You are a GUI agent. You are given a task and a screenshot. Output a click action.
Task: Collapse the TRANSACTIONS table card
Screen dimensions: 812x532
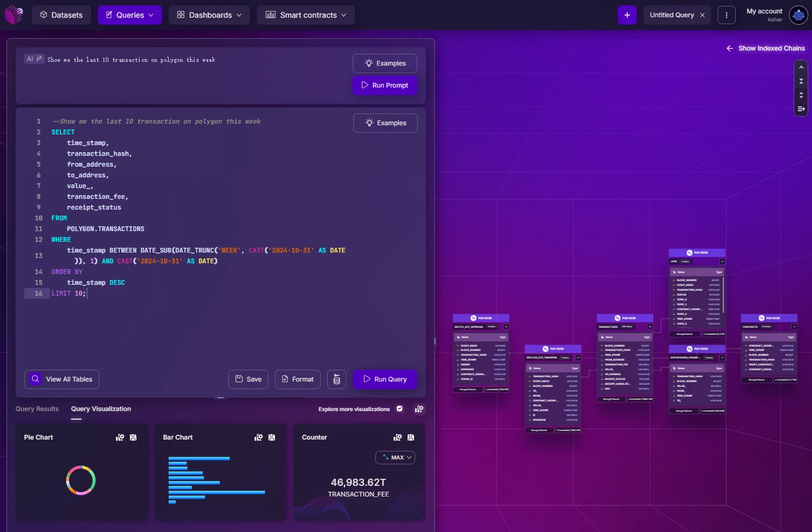tap(650, 327)
